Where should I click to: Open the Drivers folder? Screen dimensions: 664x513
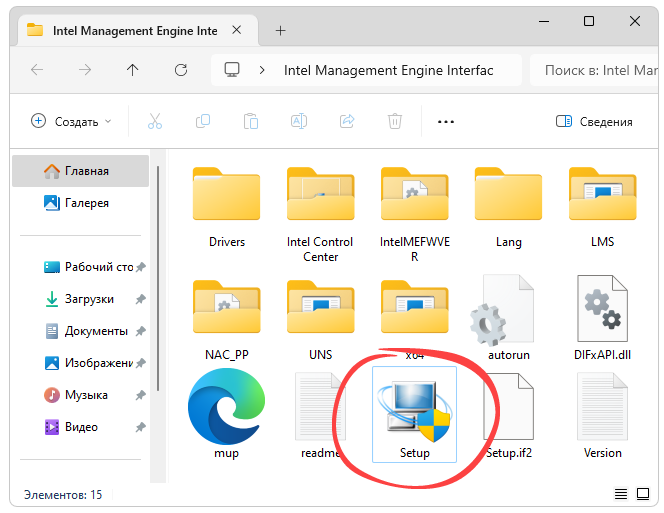[227, 207]
